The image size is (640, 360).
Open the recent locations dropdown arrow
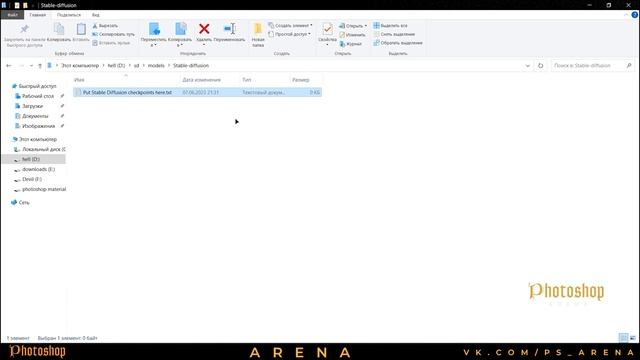coord(31,66)
